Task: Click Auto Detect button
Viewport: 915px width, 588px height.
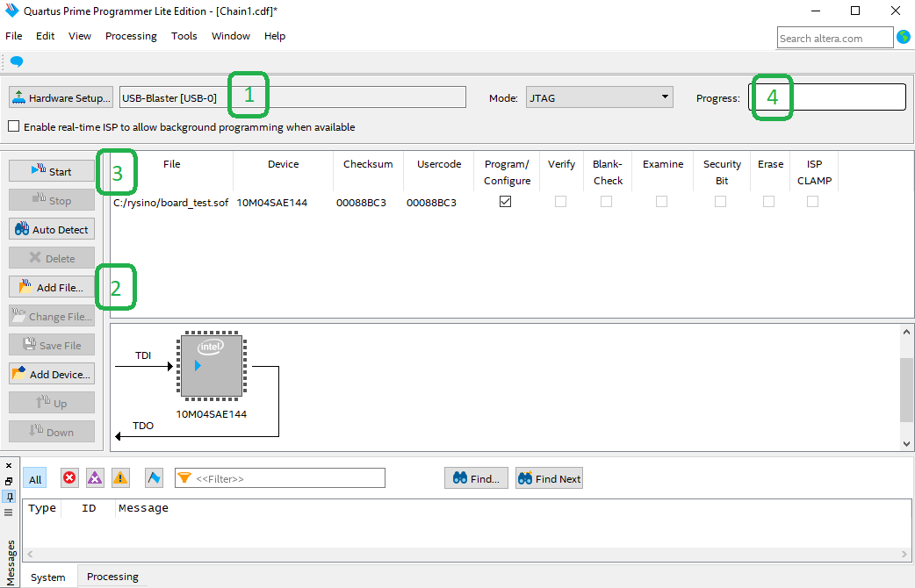Action: pyautogui.click(x=51, y=229)
